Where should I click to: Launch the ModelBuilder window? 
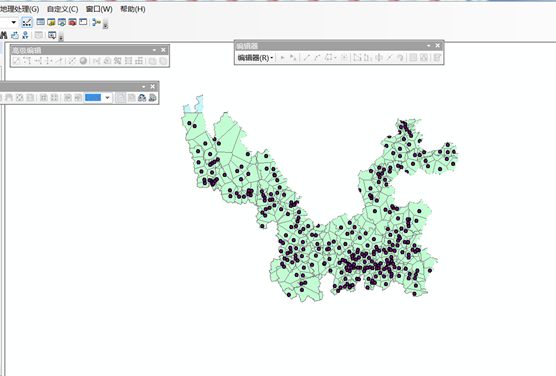pos(96,22)
